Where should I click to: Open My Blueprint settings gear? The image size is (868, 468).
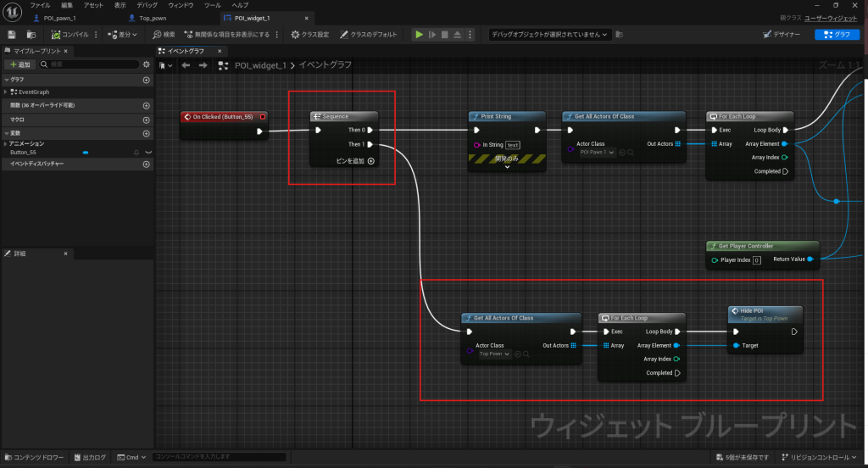[x=146, y=64]
